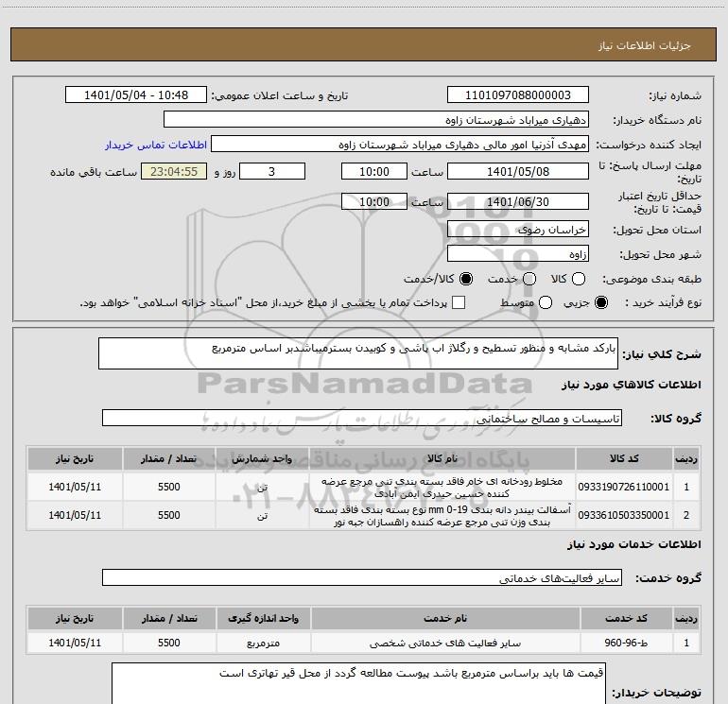Viewport: 728px width, 704px height.
Task: Click the service date 1401/05/11
Action: pos(75,643)
